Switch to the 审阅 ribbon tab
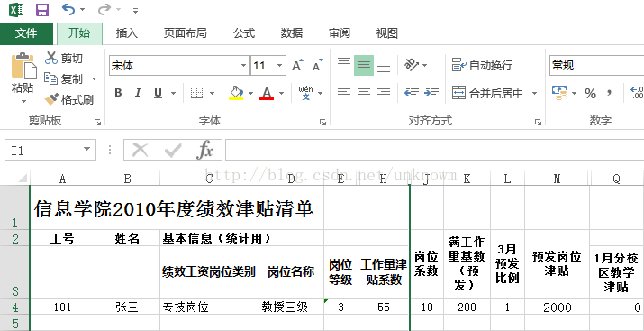Viewport: 644px width, 331px height. pyautogui.click(x=340, y=33)
